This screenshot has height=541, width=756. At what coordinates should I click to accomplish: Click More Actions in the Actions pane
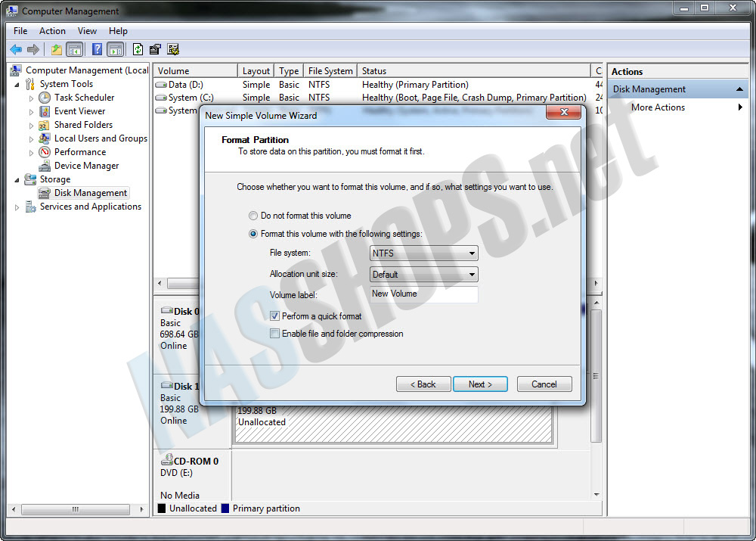(658, 107)
